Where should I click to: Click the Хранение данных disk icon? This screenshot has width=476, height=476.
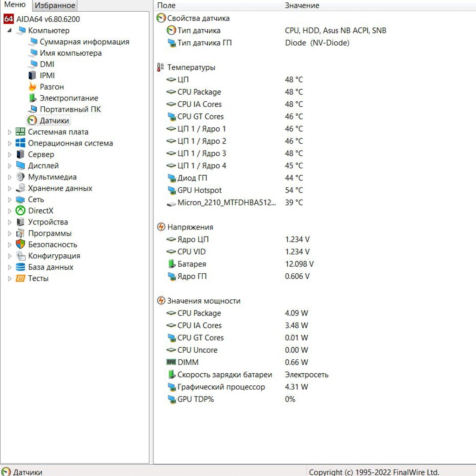tap(20, 188)
